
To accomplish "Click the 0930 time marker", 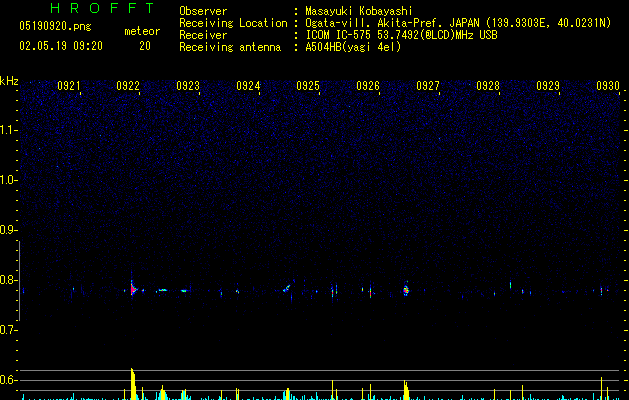I will tap(608, 86).
